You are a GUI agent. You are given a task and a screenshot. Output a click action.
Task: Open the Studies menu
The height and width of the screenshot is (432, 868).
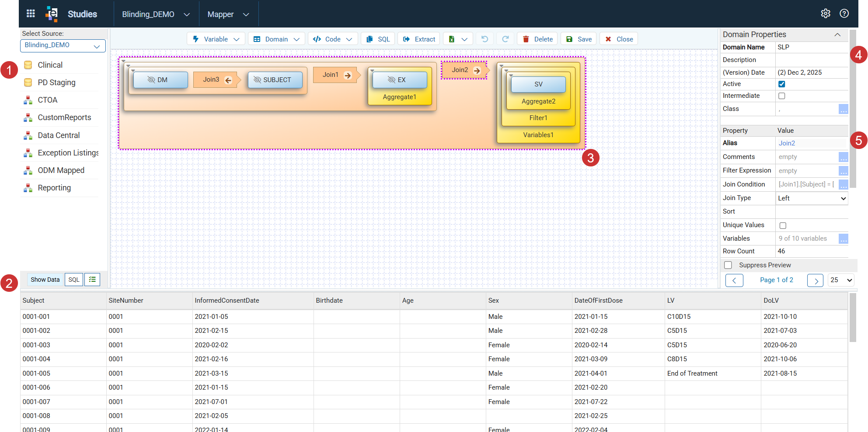click(82, 14)
